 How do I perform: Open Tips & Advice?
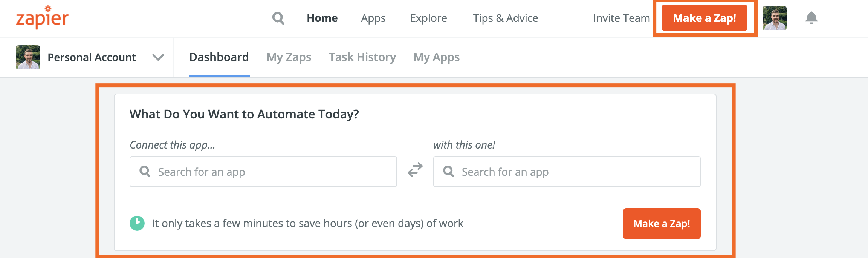coord(505,18)
